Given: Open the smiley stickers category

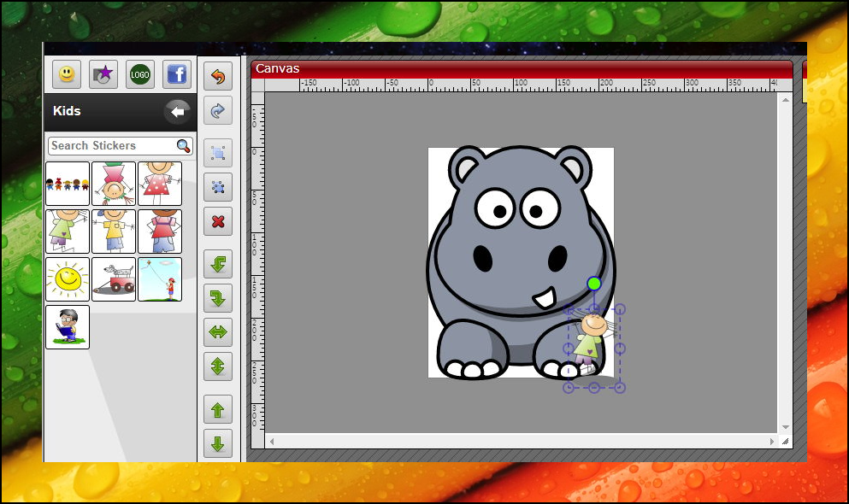Looking at the screenshot, I should [x=67, y=74].
